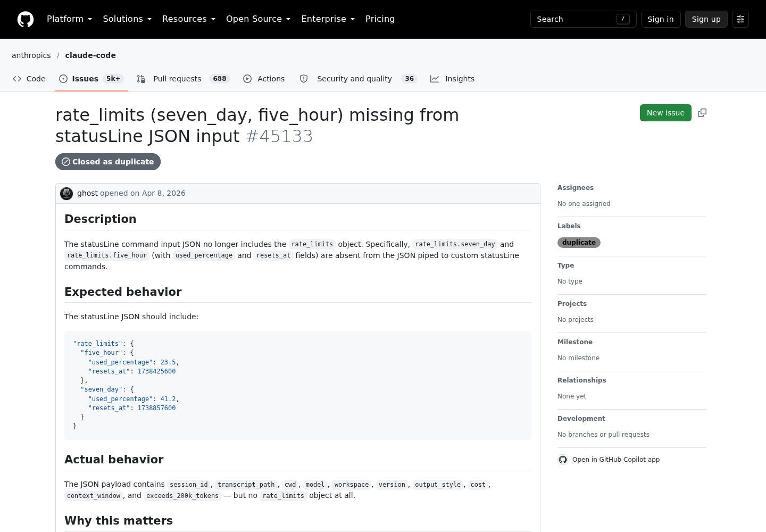Click the Security count 36 badge

(409, 79)
